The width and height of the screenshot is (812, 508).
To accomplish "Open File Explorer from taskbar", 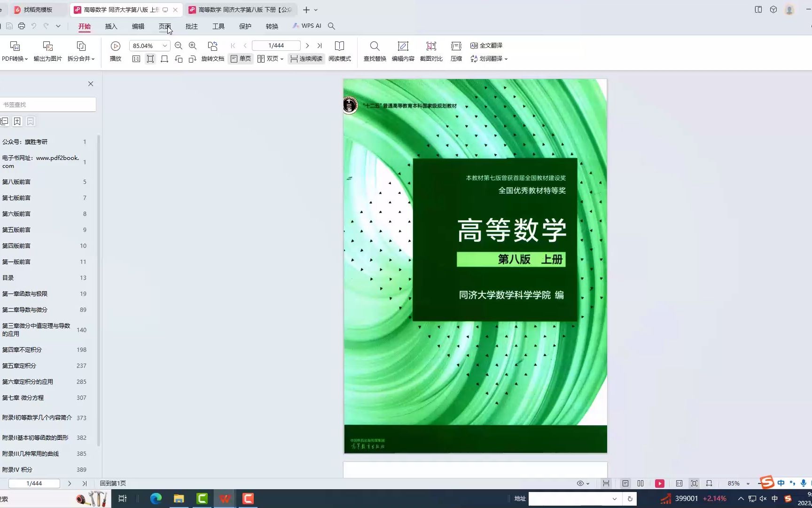I will pyautogui.click(x=179, y=499).
